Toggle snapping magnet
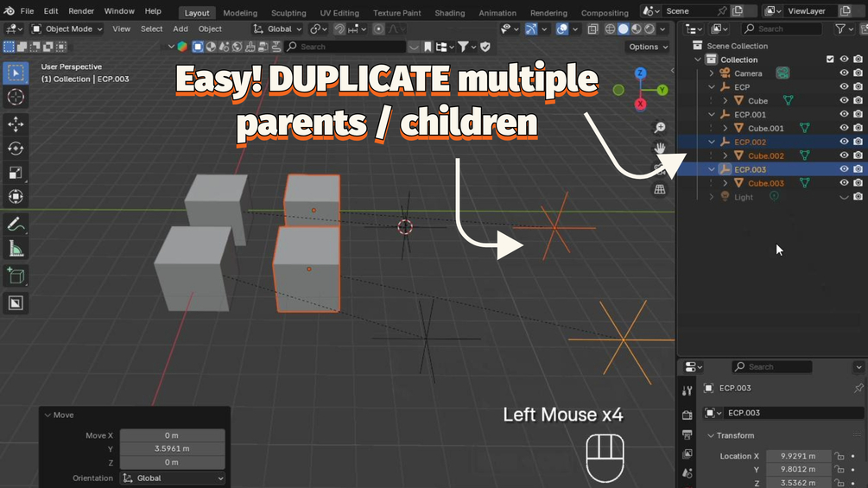This screenshot has height=488, width=868. 339,29
